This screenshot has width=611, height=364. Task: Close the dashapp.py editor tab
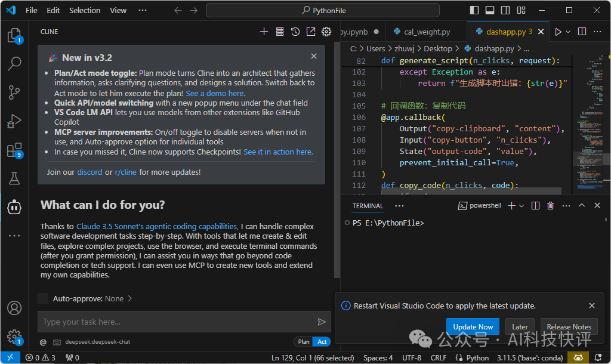click(541, 32)
